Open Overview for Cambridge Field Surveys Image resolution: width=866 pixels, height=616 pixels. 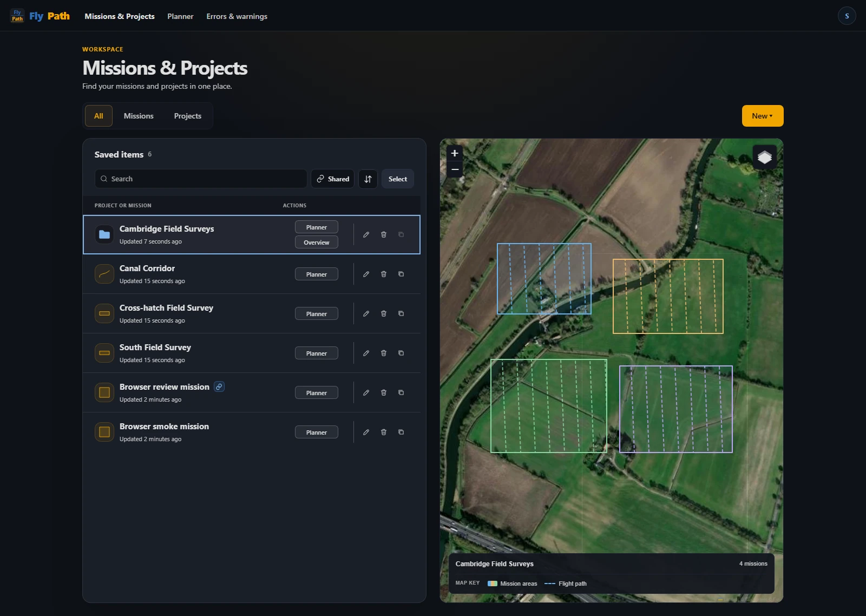317,243
